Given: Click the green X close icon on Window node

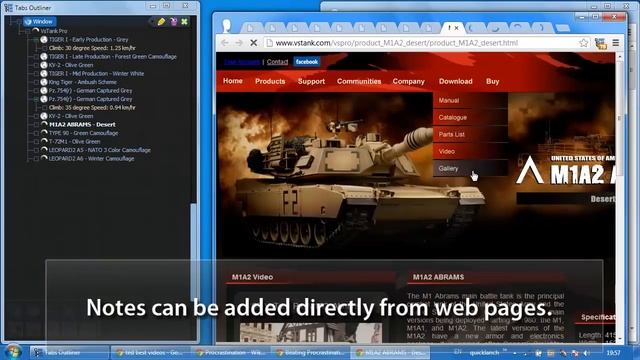Looking at the screenshot, I should [184, 22].
